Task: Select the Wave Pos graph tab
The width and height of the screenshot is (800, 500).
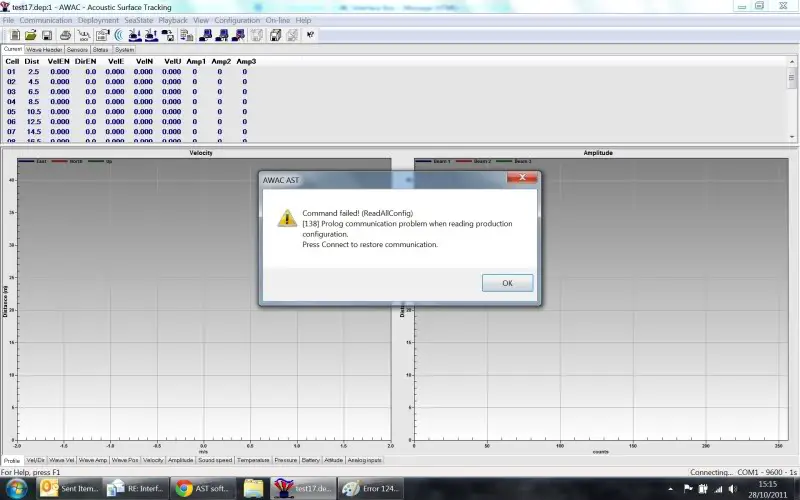Action: click(x=125, y=460)
